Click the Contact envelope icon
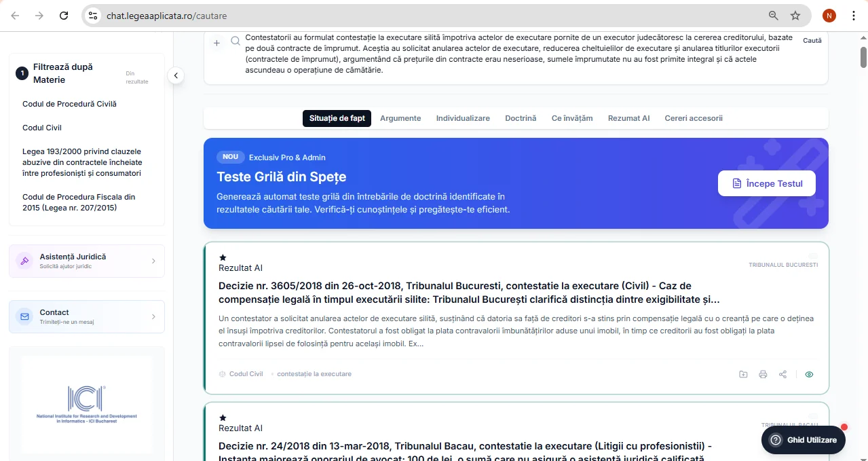Image resolution: width=868 pixels, height=461 pixels. 24,316
